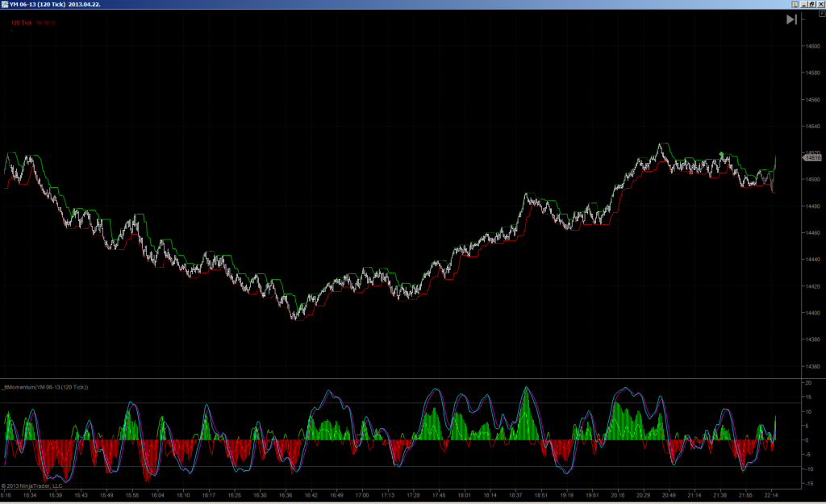Click the chart window icon in the title bar

5,4
